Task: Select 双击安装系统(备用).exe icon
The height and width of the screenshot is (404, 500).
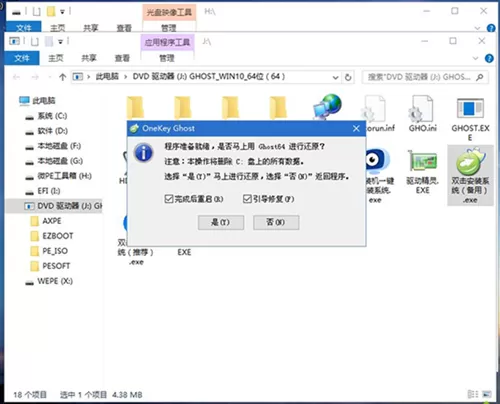Action: 470,162
